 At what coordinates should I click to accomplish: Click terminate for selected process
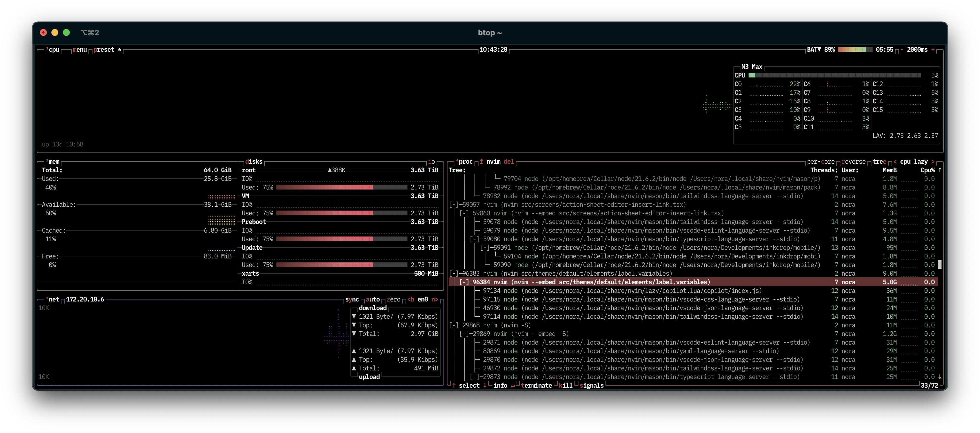[x=537, y=386]
